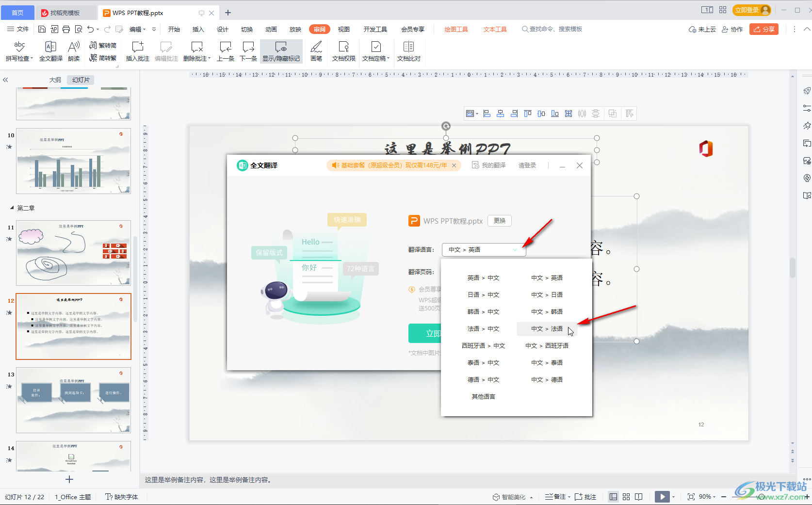
Task: Switch to the 动画 ribbon tab
Action: (x=271, y=29)
